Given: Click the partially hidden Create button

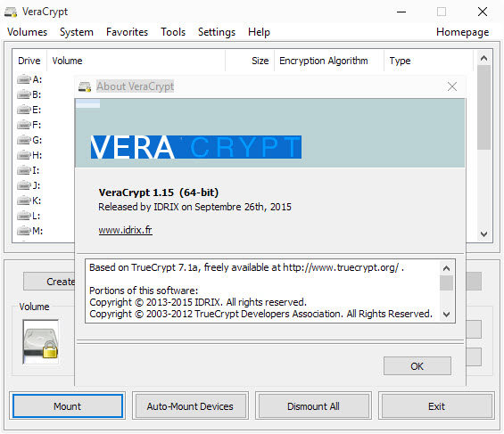Looking at the screenshot, I should click(x=49, y=282).
